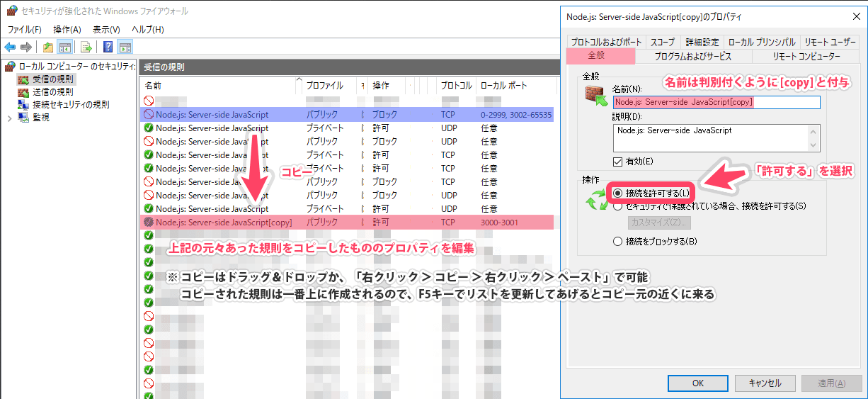The image size is (868, 399).
Task: Select 接続をブロックする radio button
Action: [618, 242]
